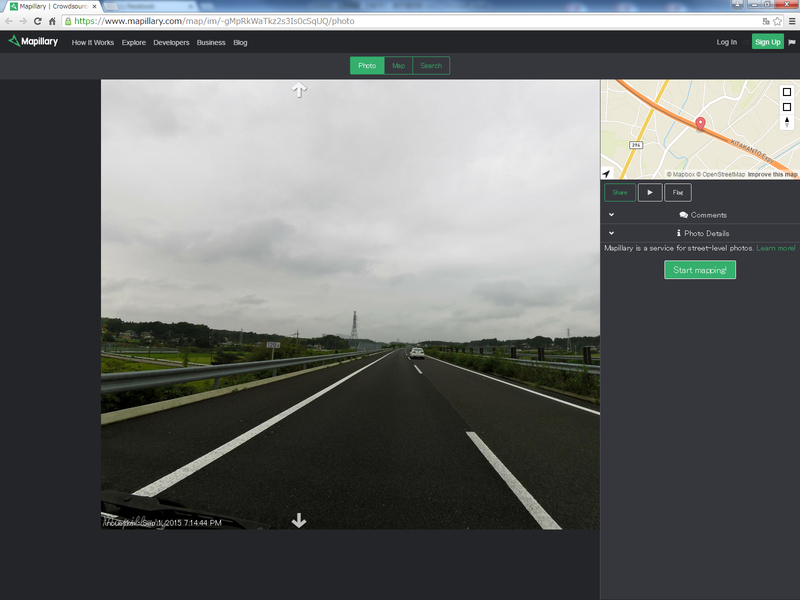Click the Mapbox attribution link
Viewport: 800px width, 600px height.
[x=681, y=174]
